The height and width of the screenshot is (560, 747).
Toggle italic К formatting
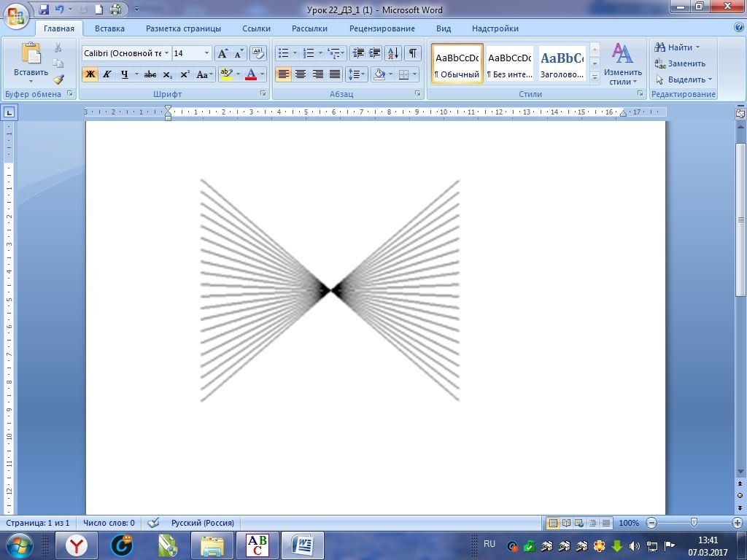(x=107, y=74)
